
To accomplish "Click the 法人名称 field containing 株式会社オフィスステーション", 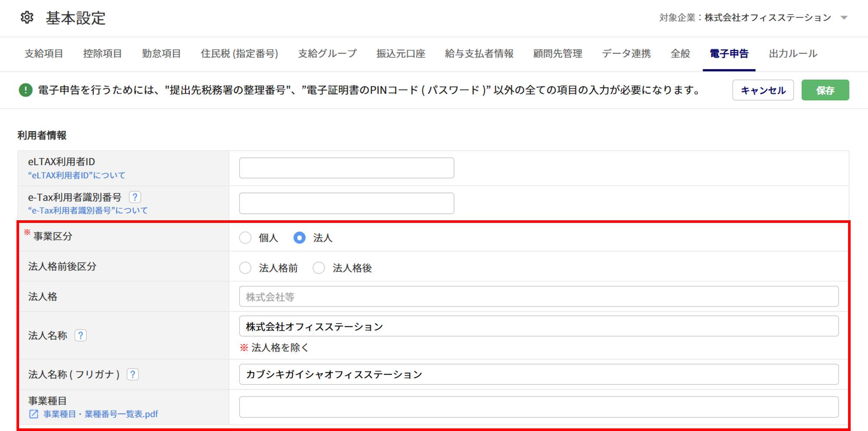I will [539, 326].
